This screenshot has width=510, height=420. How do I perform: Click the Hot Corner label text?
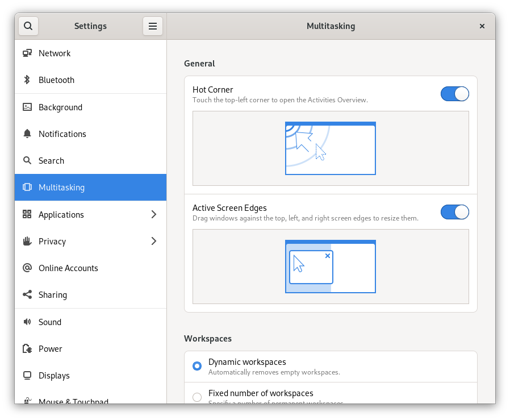click(213, 90)
